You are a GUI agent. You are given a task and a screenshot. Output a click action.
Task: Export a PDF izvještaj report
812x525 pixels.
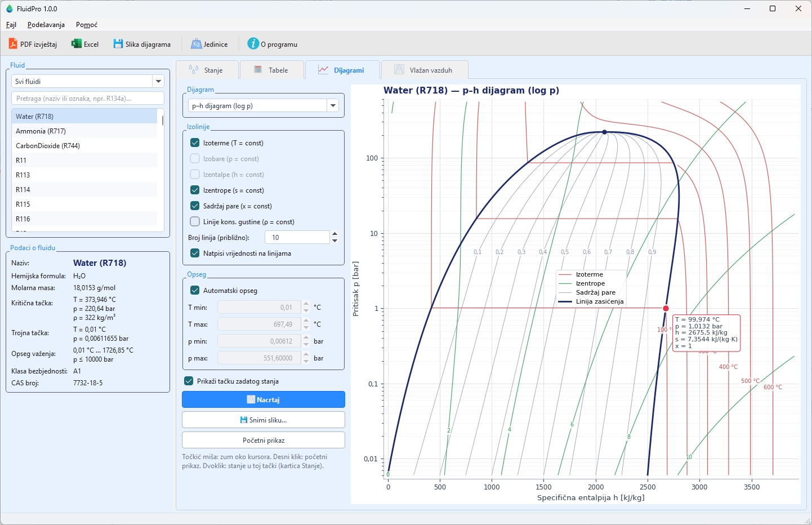pyautogui.click(x=33, y=44)
